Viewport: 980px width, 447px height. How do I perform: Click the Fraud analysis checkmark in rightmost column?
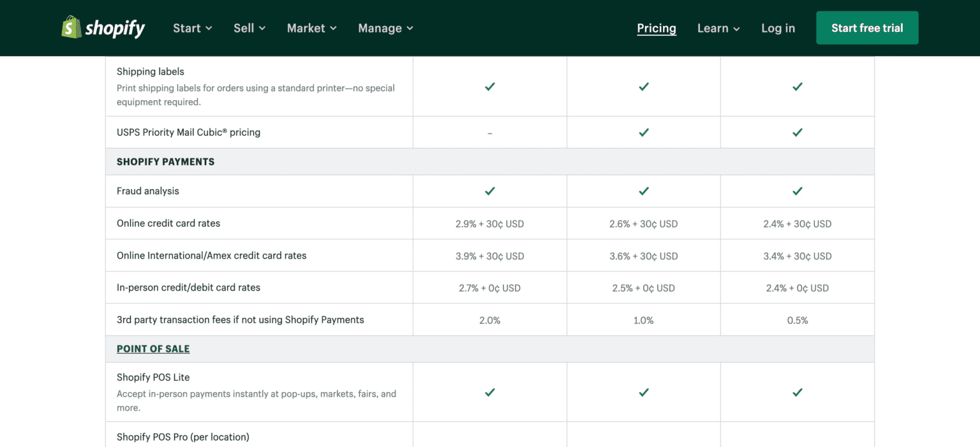point(797,190)
